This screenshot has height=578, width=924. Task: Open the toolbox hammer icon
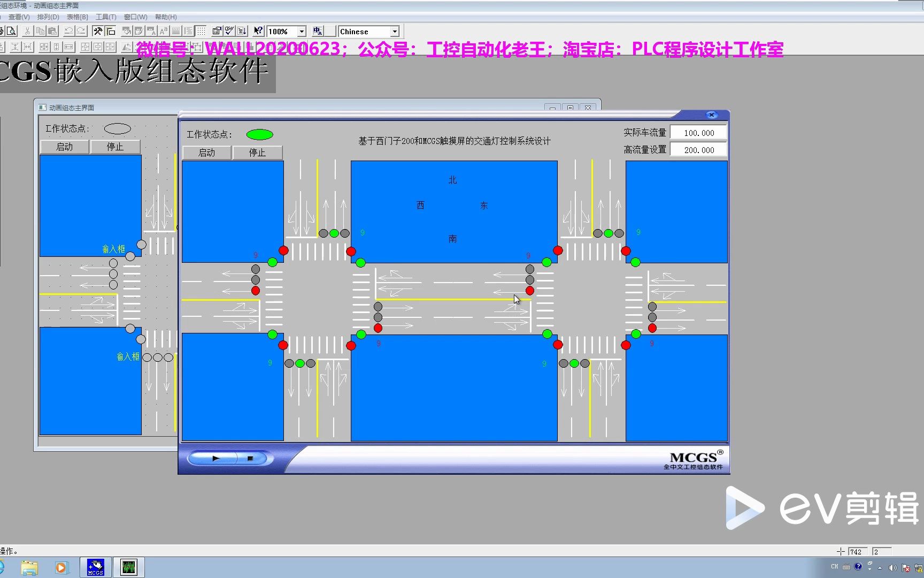point(98,31)
